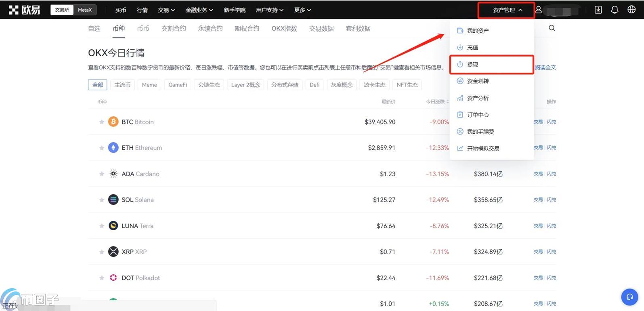This screenshot has height=311, width=644.
Task: Favorite LUNA with its star
Action: pyautogui.click(x=102, y=226)
